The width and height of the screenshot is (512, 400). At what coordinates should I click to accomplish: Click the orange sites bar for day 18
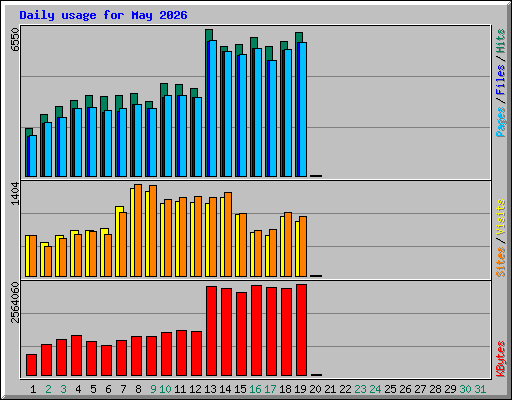(x=288, y=244)
